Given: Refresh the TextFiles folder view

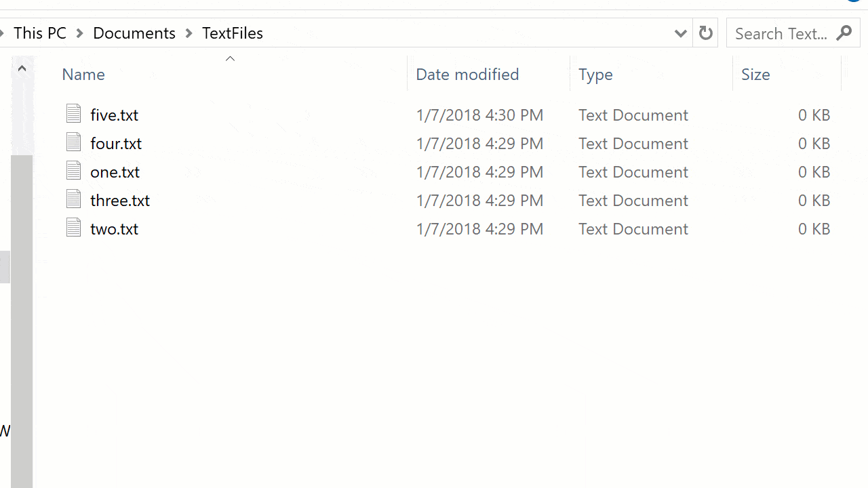Looking at the screenshot, I should click(x=705, y=33).
